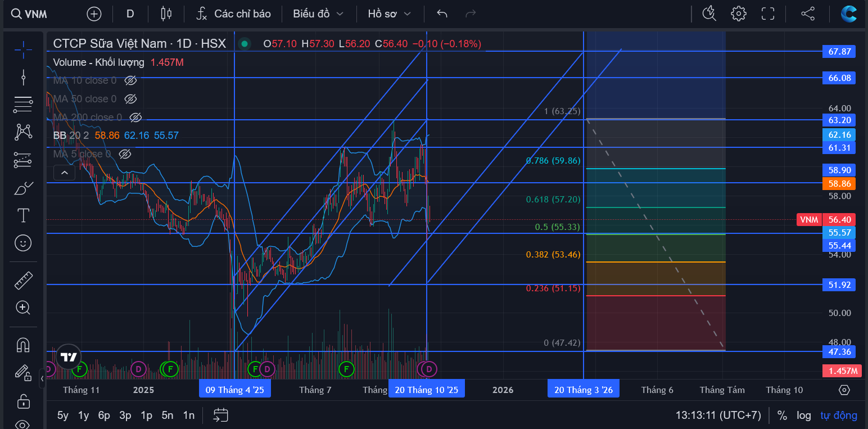Select the 20 Tháng 10 '25 date marker
Viewport: 868px width, 429px height.
point(427,390)
